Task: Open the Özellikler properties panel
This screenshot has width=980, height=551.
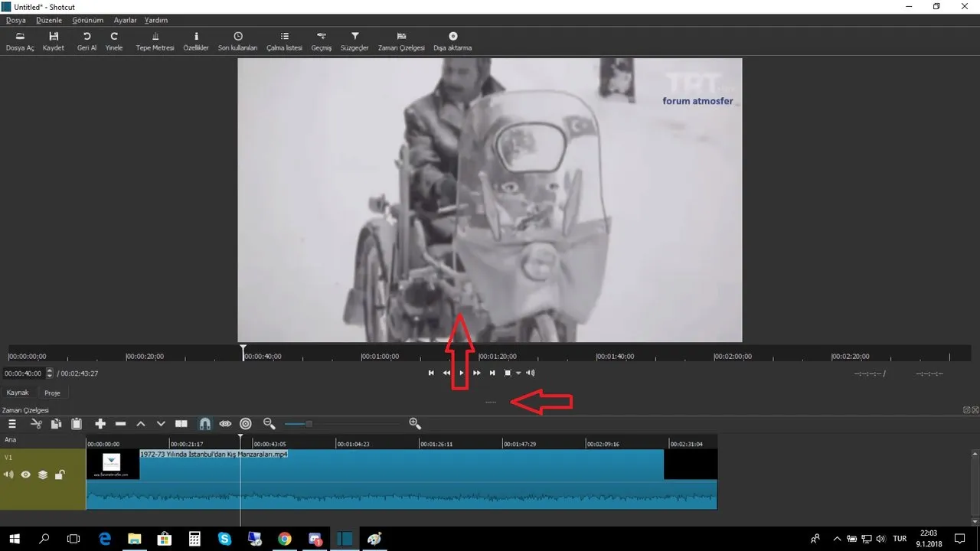Action: (196, 41)
